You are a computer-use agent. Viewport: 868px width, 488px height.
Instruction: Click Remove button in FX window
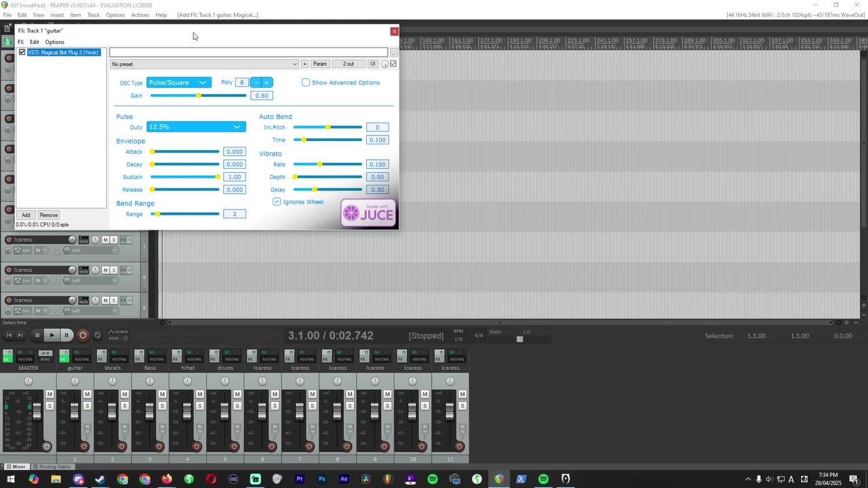48,215
